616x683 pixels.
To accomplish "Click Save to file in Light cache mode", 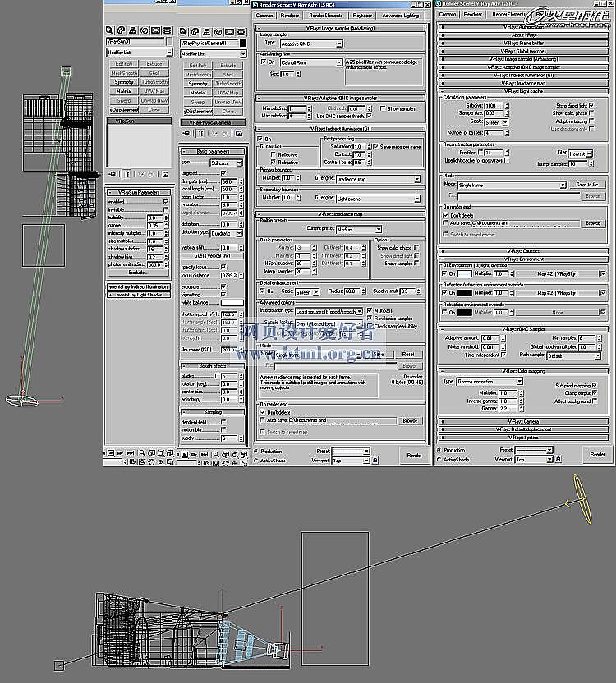I will point(587,185).
